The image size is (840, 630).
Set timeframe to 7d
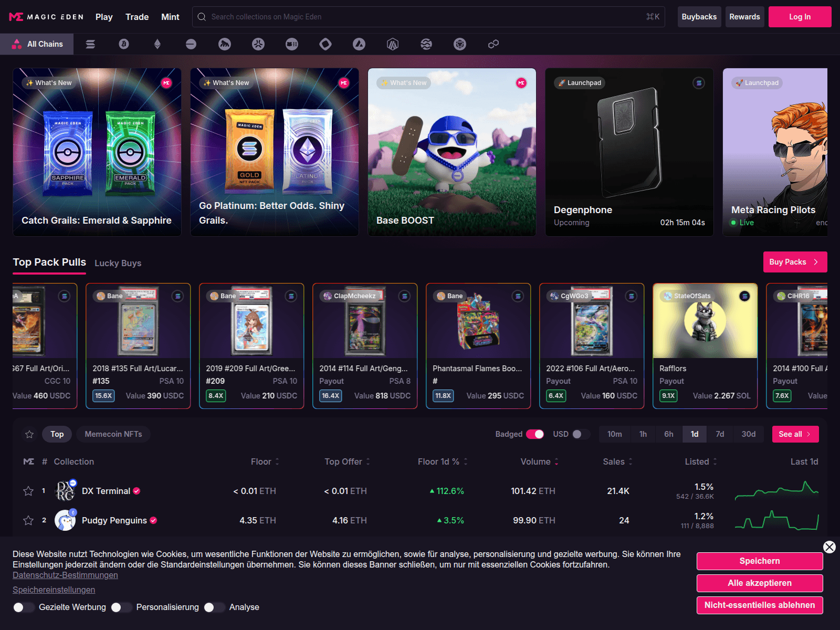[720, 434]
